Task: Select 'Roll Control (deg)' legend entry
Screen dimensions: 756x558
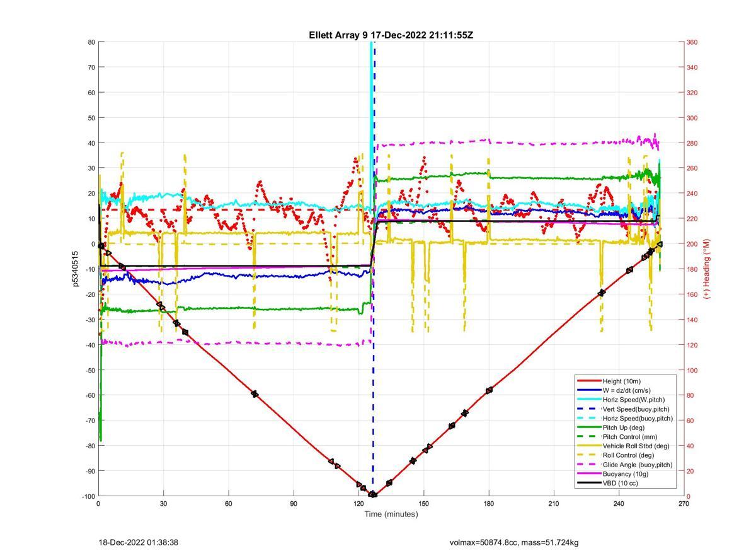Action: [628, 455]
